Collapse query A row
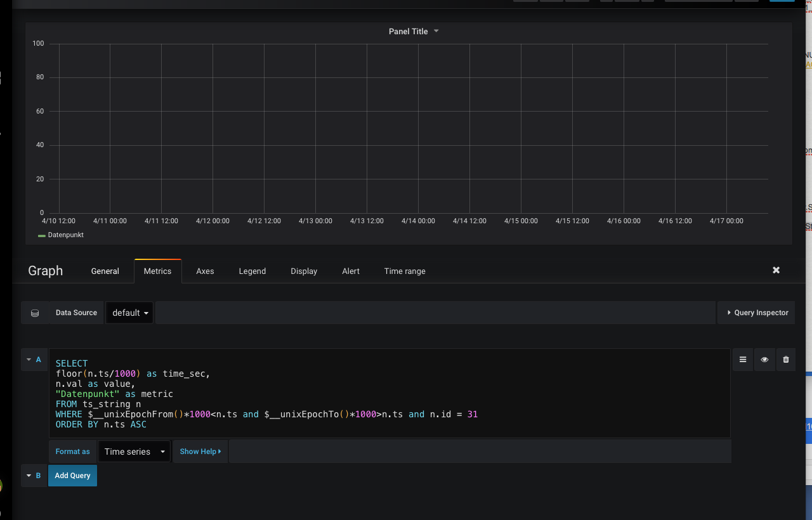This screenshot has height=520, width=812. [29, 360]
